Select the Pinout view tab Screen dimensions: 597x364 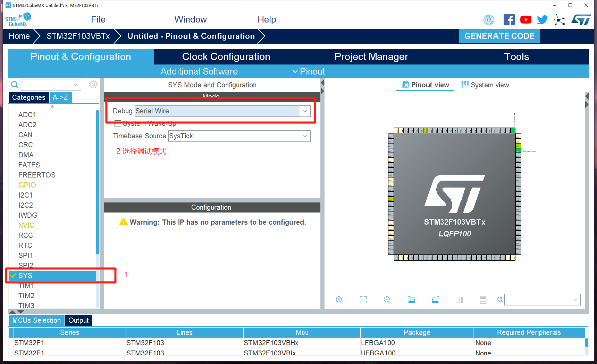(x=426, y=85)
